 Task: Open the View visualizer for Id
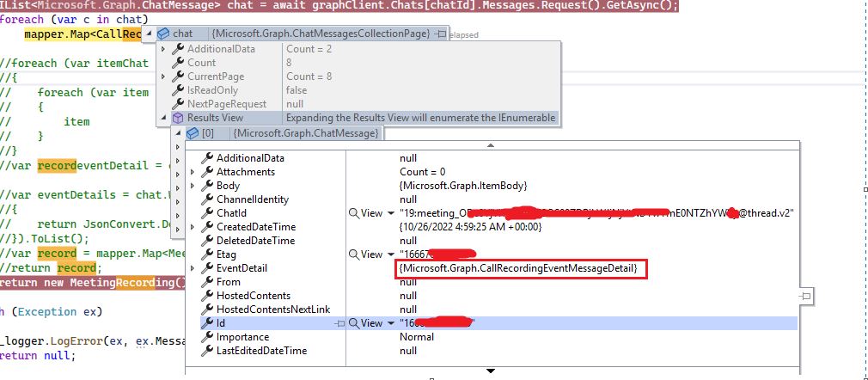[x=365, y=323]
